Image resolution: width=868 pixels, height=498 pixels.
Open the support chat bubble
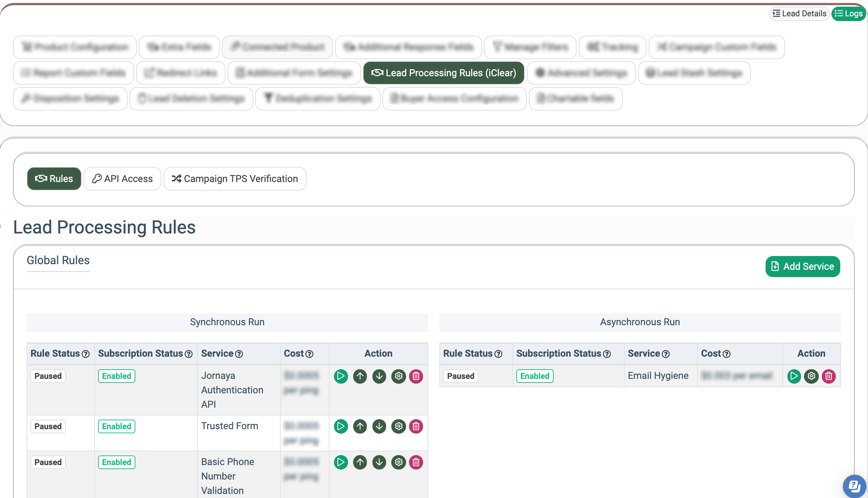click(x=854, y=486)
